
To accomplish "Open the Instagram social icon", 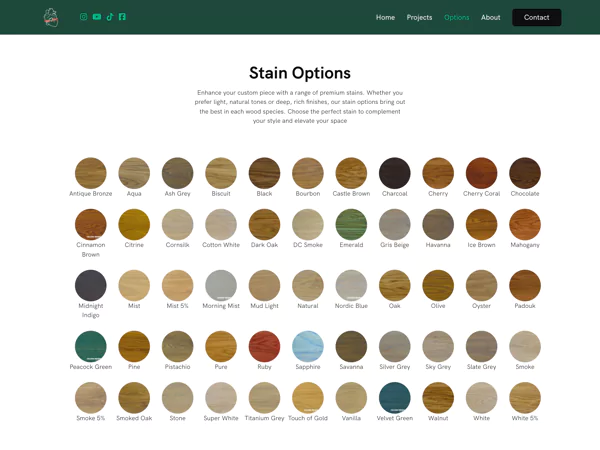I will [83, 17].
